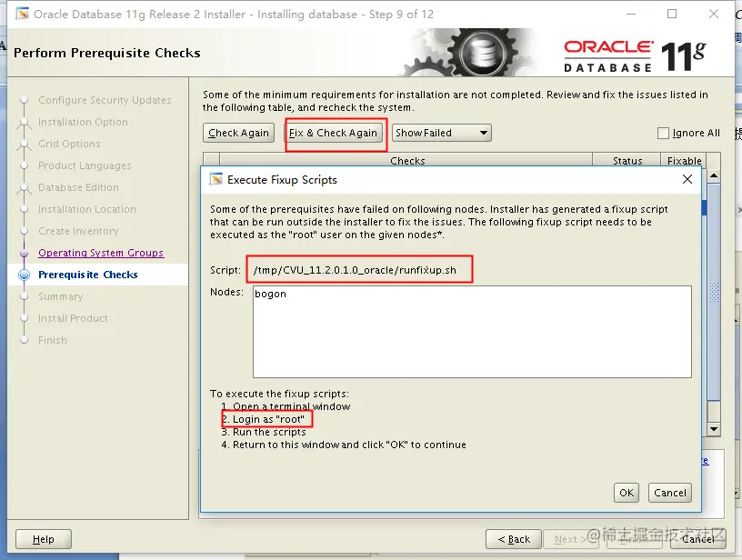Maximize the Oracle installer window
This screenshot has width=742, height=560.
click(x=672, y=14)
